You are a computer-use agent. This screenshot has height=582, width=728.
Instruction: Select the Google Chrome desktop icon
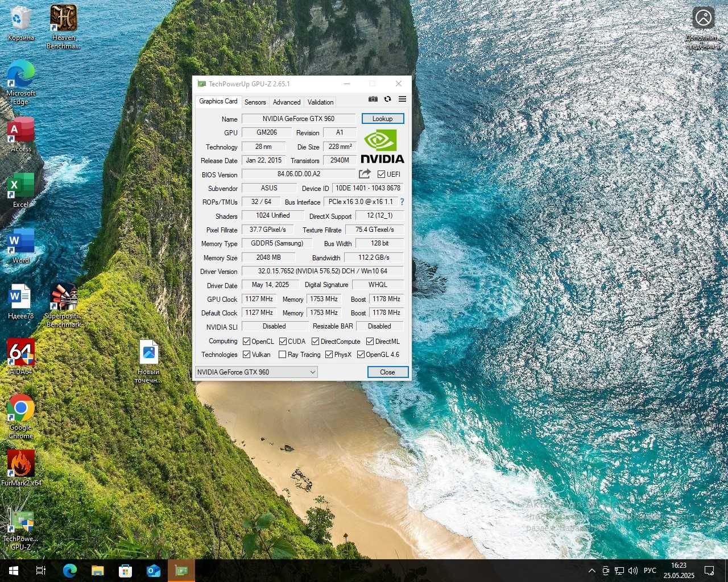pyautogui.click(x=21, y=417)
